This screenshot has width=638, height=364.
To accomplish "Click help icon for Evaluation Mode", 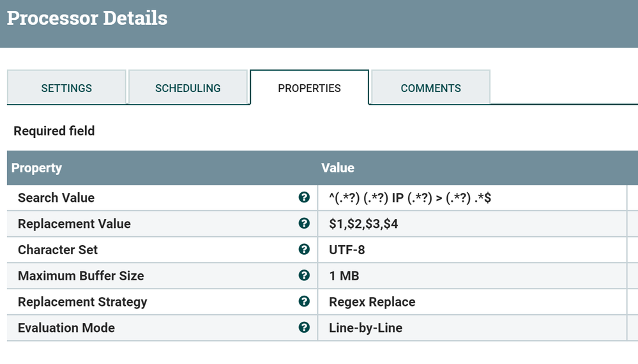I will pos(304,328).
